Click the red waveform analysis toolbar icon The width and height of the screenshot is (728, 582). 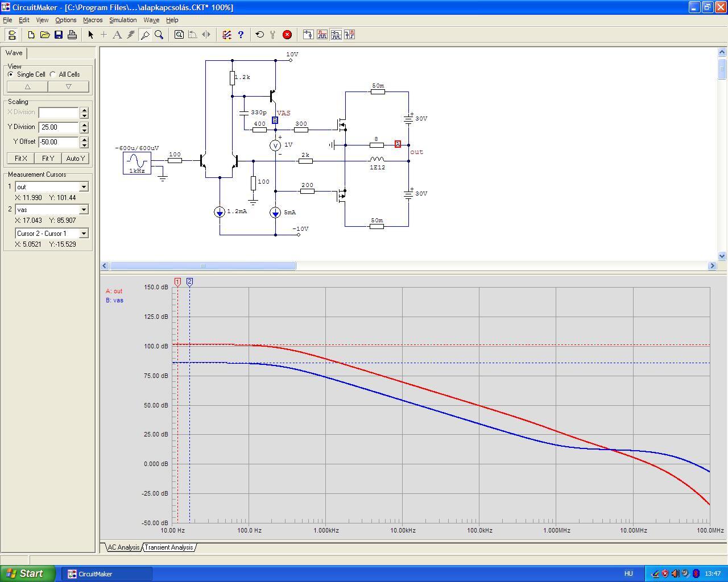click(322, 35)
